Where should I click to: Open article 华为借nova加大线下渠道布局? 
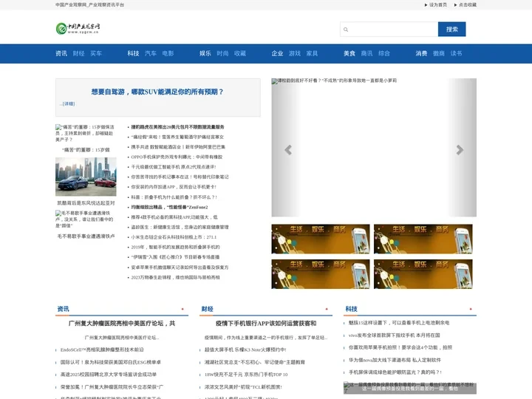(x=395, y=360)
